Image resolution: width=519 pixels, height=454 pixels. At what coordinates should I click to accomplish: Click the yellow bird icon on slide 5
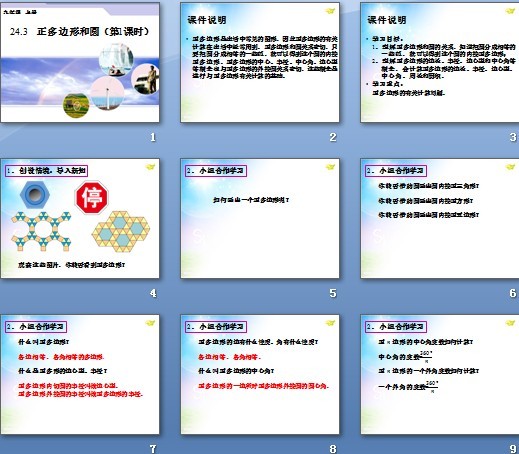pos(330,167)
